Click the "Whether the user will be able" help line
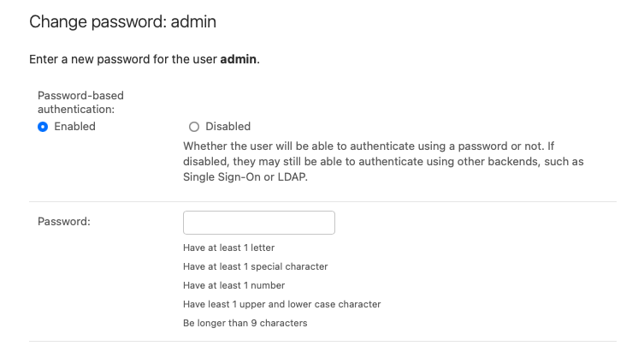Screen dimensions: 644x346 click(x=369, y=146)
